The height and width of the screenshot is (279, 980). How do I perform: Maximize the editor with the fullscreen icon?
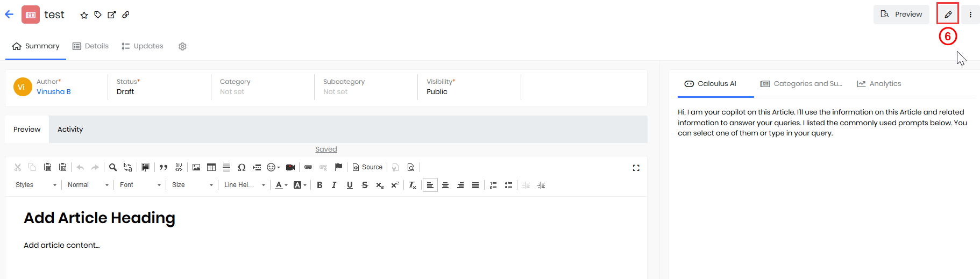click(636, 168)
